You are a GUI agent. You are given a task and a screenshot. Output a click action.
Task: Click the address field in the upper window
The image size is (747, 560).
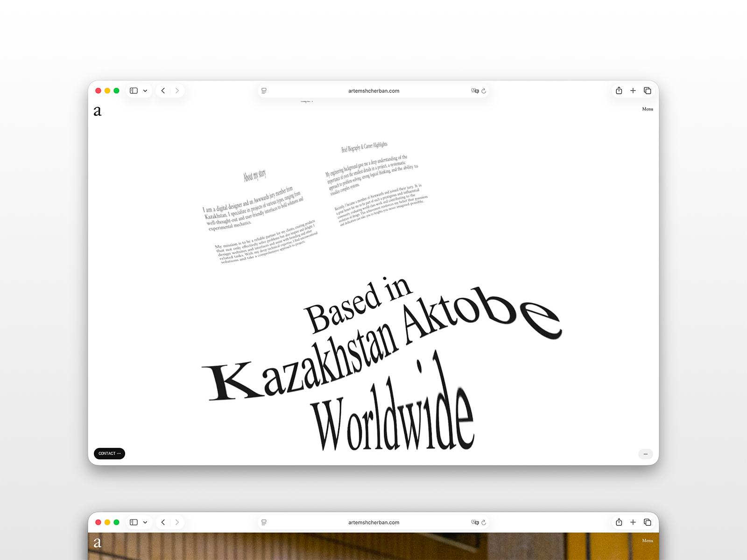373,91
